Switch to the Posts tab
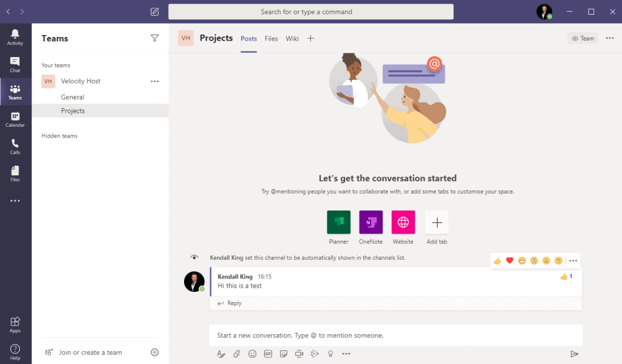Screen dimensions: 622x364 (248, 38)
